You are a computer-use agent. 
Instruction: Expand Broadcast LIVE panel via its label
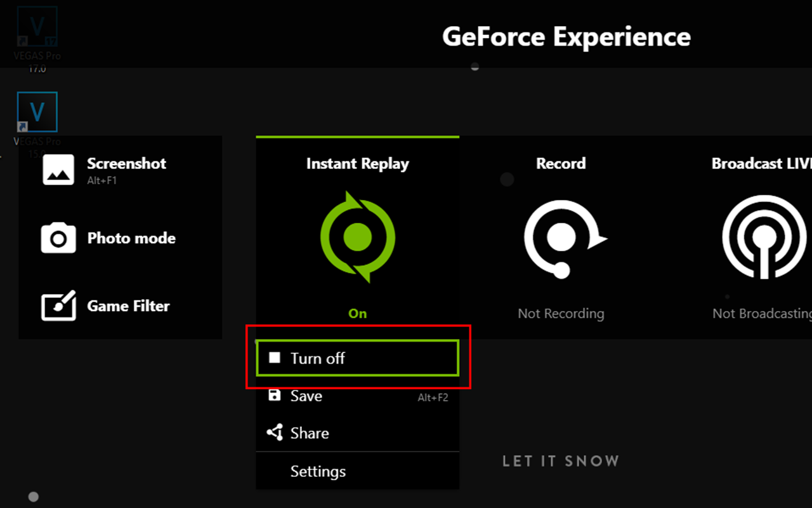(761, 163)
